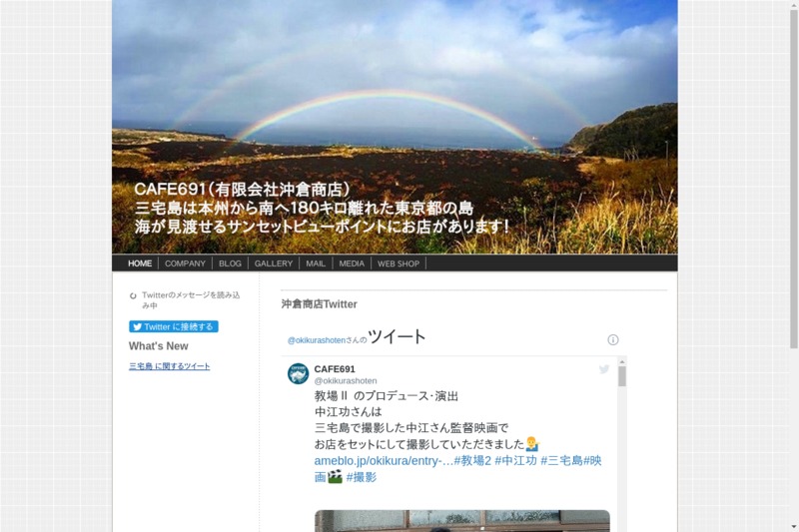Open the 三宅島に関するツイート link
The height and width of the screenshot is (532, 799).
(x=169, y=366)
